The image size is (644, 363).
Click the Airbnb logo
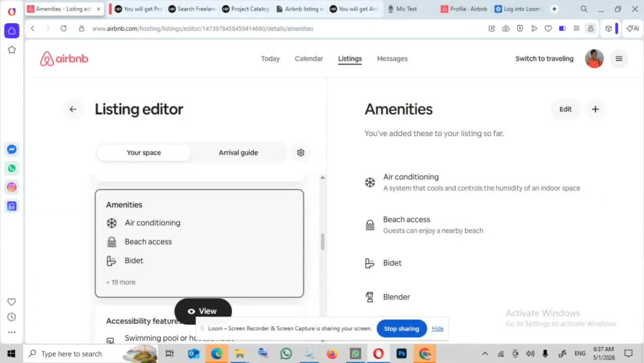(64, 59)
